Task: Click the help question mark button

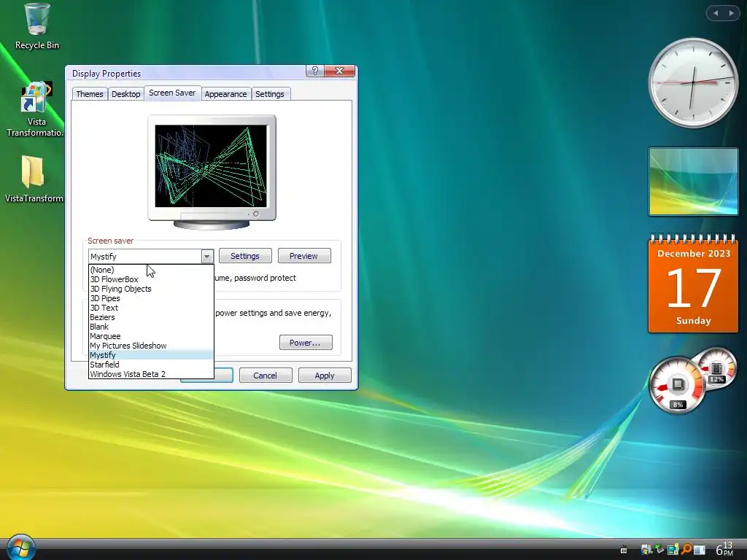Action: (315, 71)
